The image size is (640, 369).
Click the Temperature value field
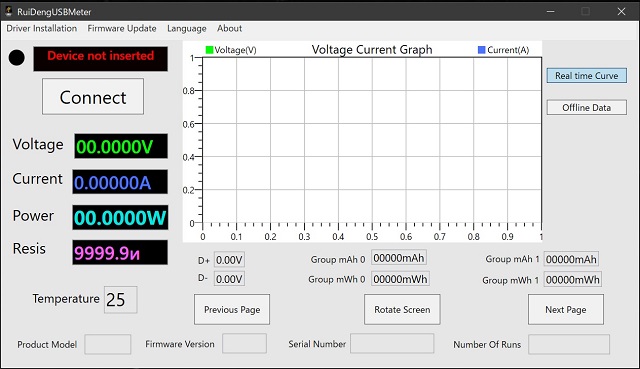pyautogui.click(x=120, y=300)
